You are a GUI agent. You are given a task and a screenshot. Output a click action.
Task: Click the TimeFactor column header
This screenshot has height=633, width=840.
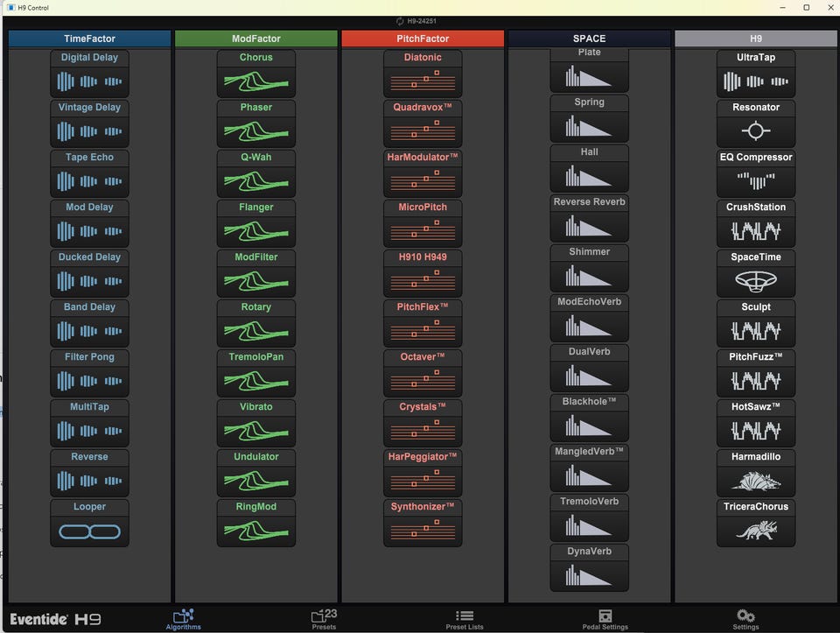[x=89, y=39]
